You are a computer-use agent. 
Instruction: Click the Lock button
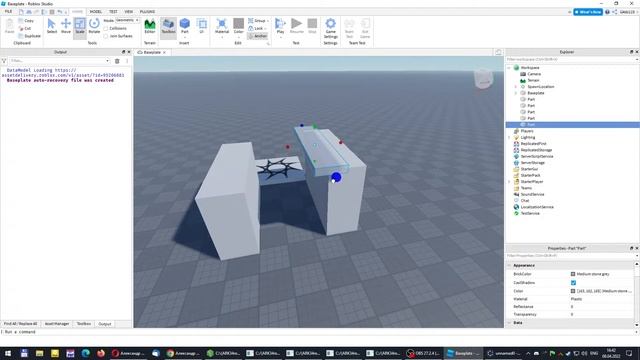[x=257, y=28]
